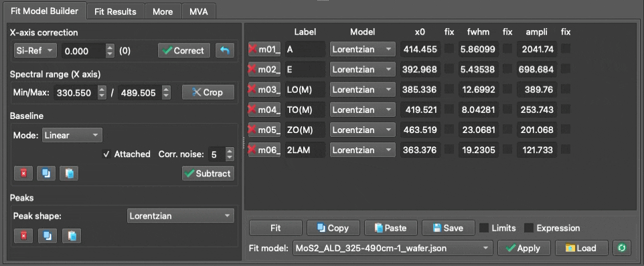
Task: Copy baseline using the Baseline copy icon
Action: pyautogui.click(x=46, y=173)
